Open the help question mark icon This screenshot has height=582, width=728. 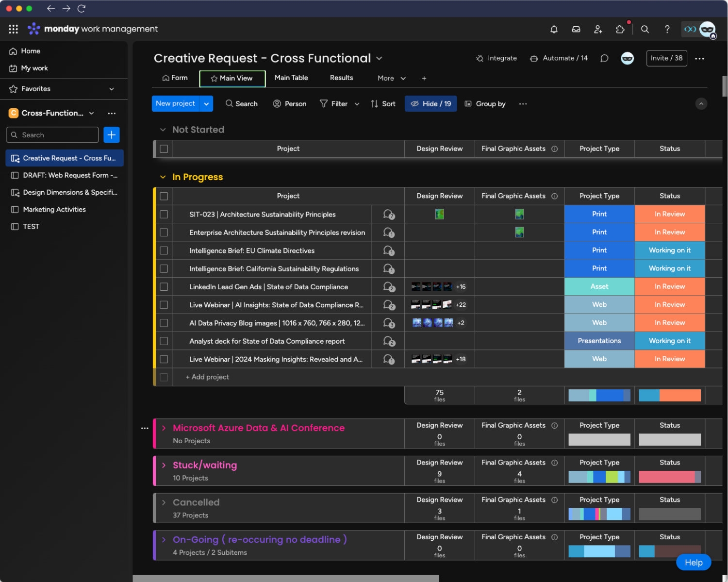pos(667,29)
